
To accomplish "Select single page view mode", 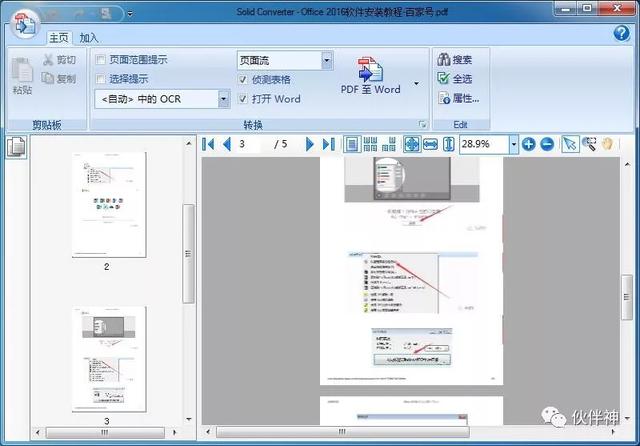I will 351,144.
